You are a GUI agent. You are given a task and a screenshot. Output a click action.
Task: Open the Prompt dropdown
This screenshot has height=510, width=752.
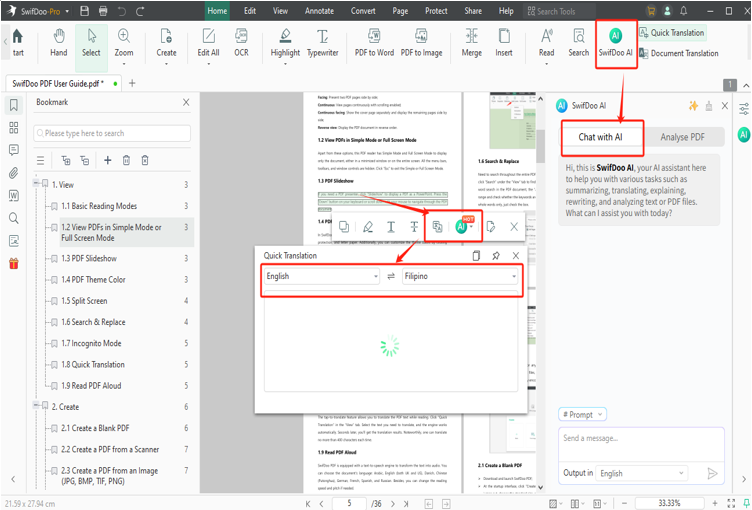[x=582, y=415]
